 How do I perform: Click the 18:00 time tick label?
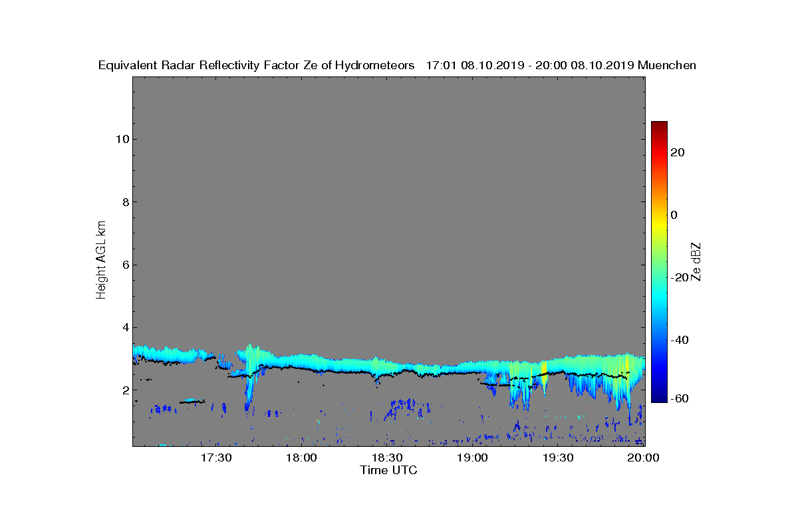click(301, 458)
